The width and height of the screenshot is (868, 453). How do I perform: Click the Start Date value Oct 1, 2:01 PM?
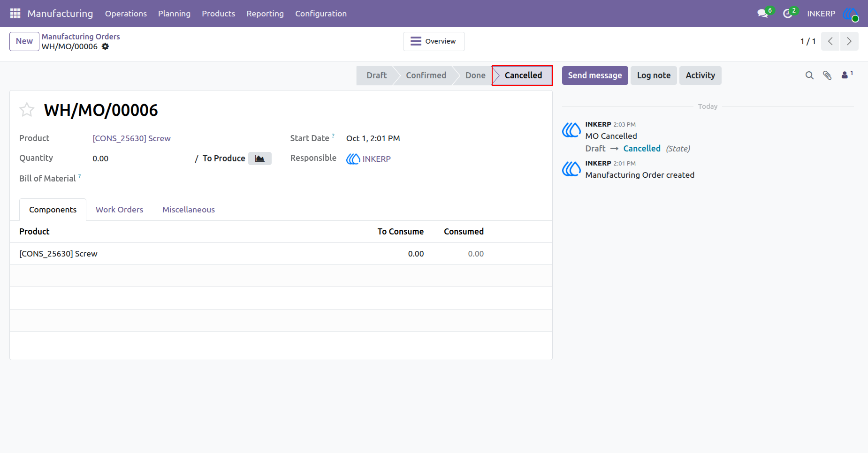[x=373, y=138]
